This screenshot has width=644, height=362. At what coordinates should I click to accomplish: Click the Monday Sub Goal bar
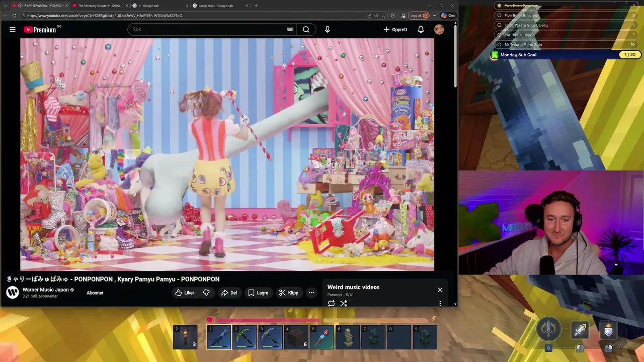click(566, 55)
